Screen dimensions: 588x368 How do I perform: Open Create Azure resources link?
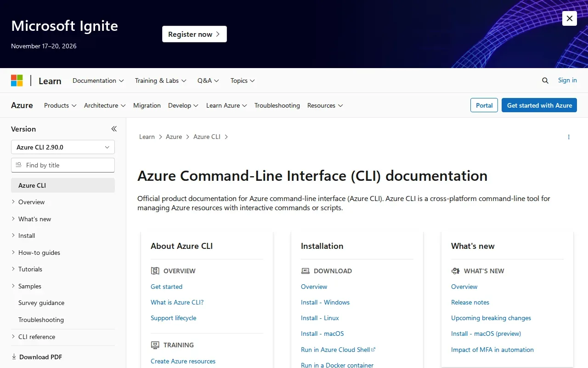click(x=183, y=361)
